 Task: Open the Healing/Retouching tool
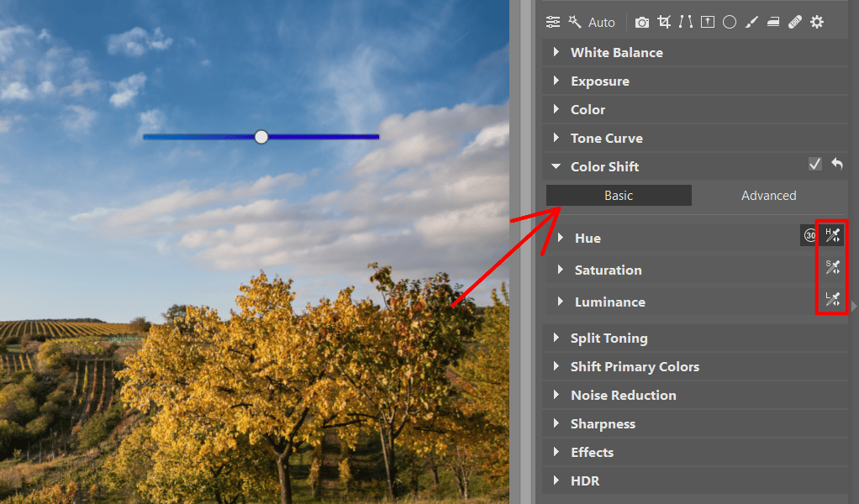click(x=794, y=22)
